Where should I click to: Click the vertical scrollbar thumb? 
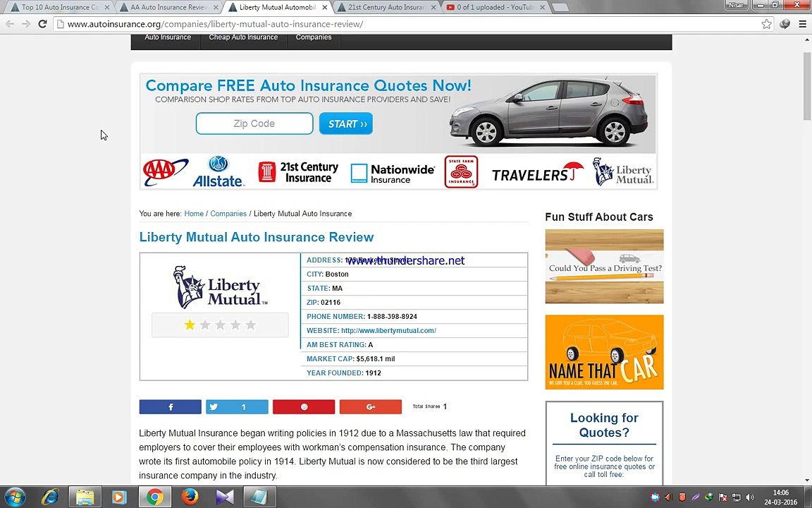point(807,86)
